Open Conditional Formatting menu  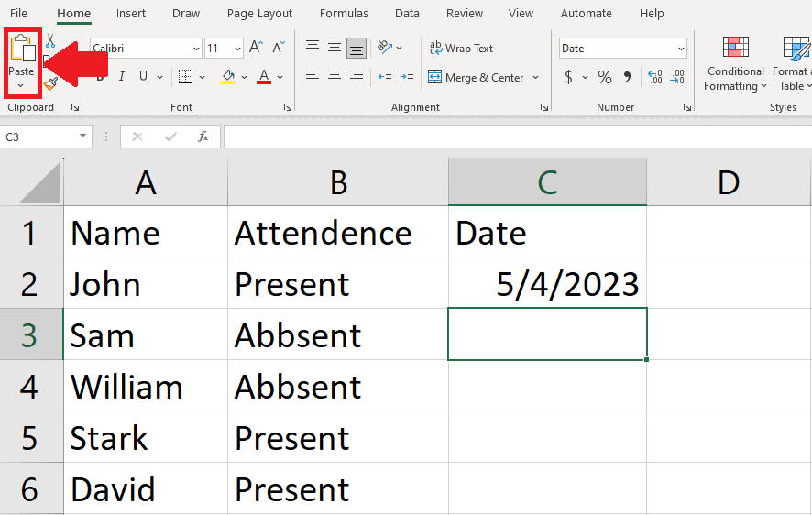735,64
